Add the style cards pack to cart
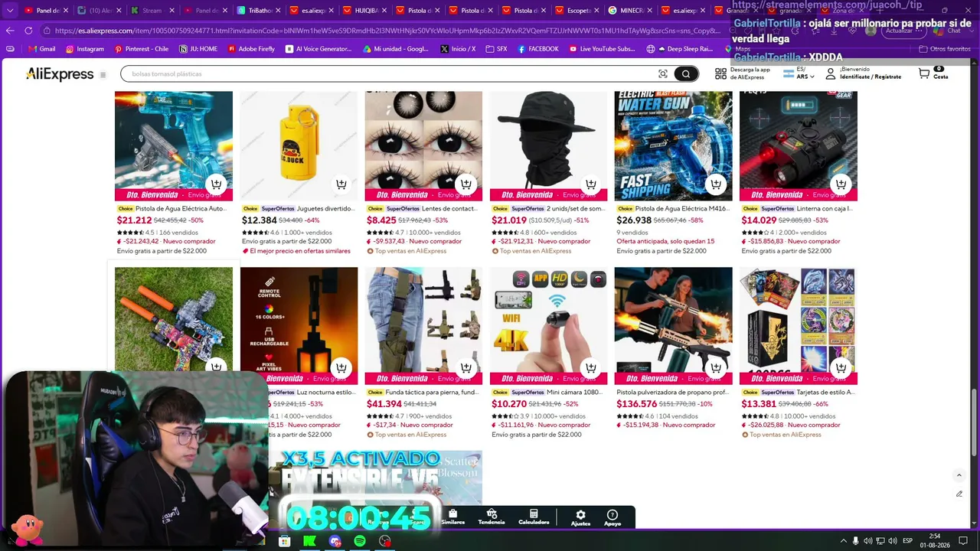This screenshot has height=551, width=980. coord(841,368)
